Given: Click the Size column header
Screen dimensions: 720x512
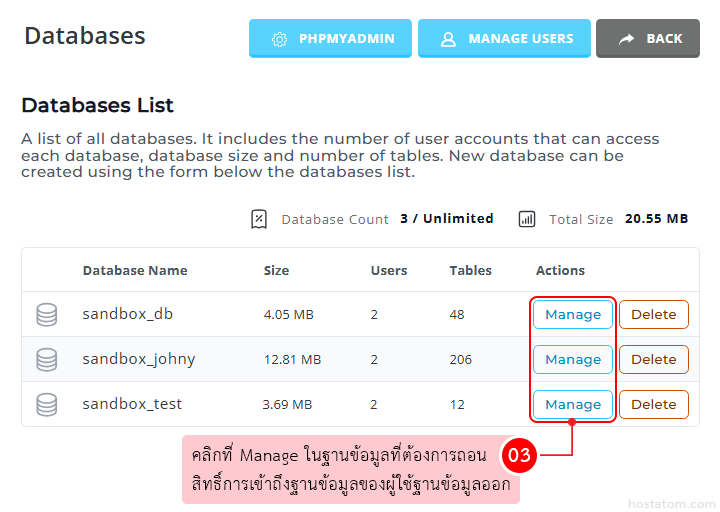Looking at the screenshot, I should coord(276,270).
